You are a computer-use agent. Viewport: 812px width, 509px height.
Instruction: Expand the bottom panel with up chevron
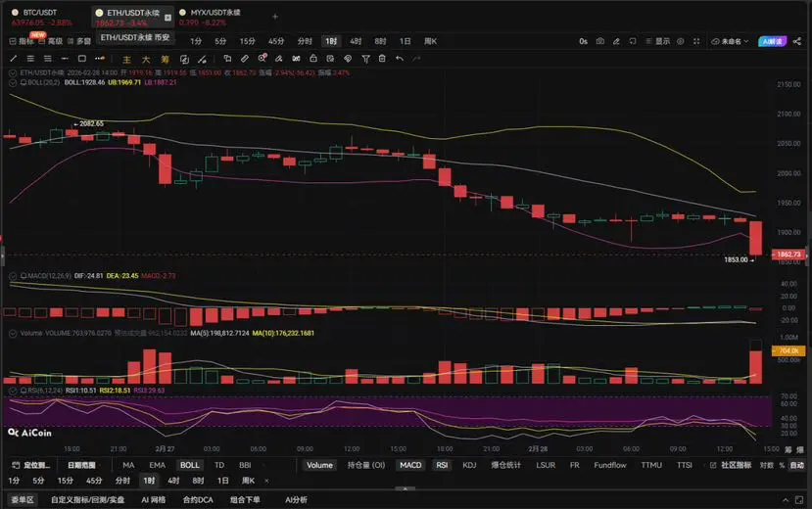click(x=786, y=499)
